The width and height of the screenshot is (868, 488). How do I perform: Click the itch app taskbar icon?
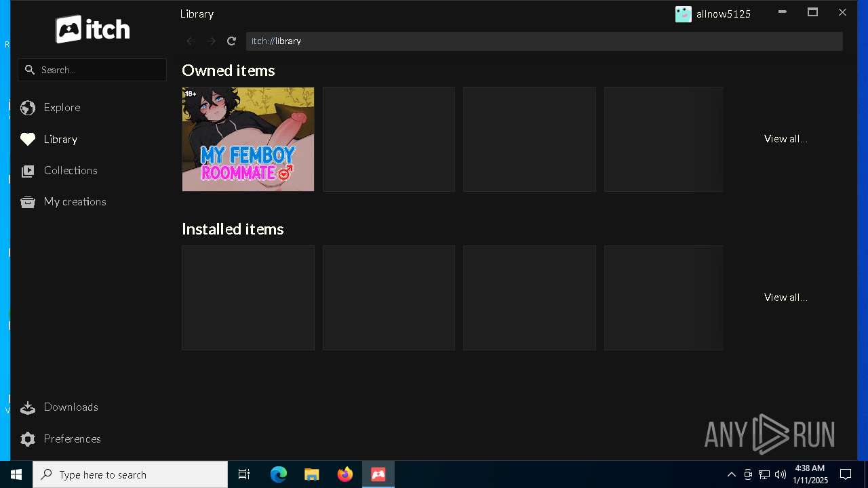[x=378, y=474]
